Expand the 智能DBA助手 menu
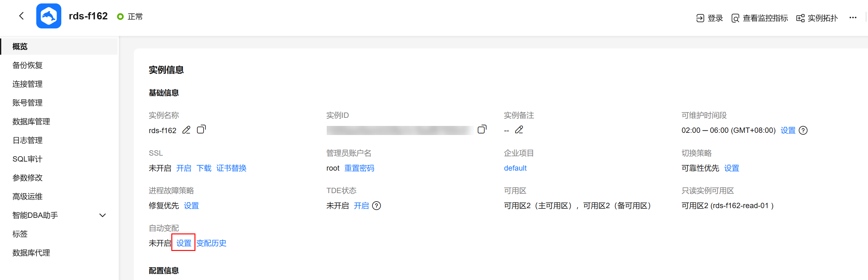The image size is (868, 280). 103,215
